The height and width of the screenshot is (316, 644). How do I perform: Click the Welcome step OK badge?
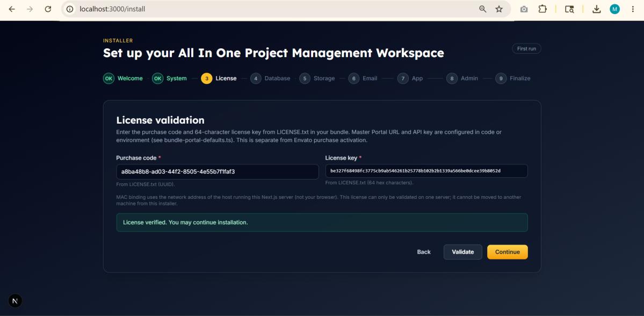[108, 78]
